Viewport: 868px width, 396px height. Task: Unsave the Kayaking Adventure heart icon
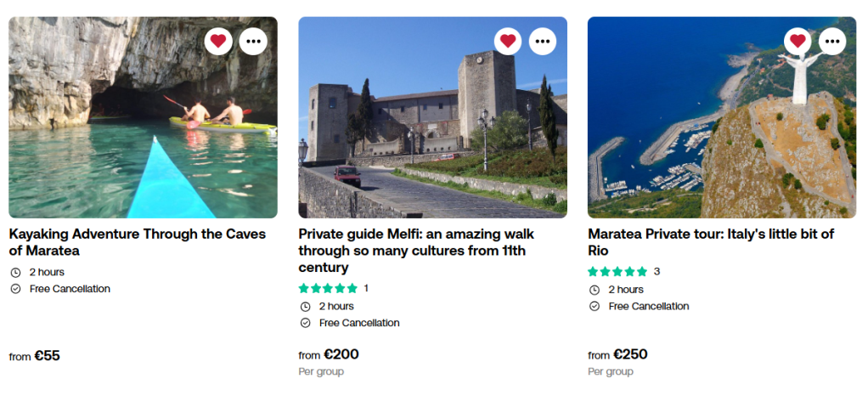(218, 41)
